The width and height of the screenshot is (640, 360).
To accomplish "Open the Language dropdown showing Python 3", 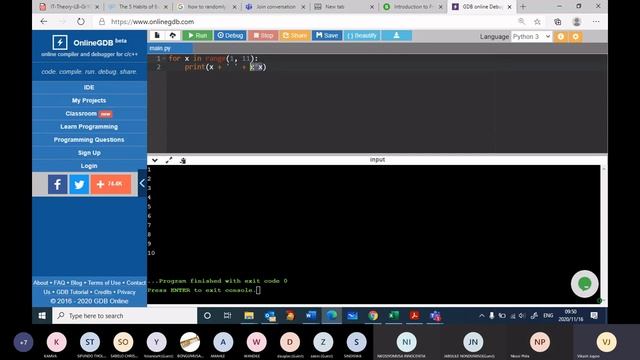I will pos(531,36).
